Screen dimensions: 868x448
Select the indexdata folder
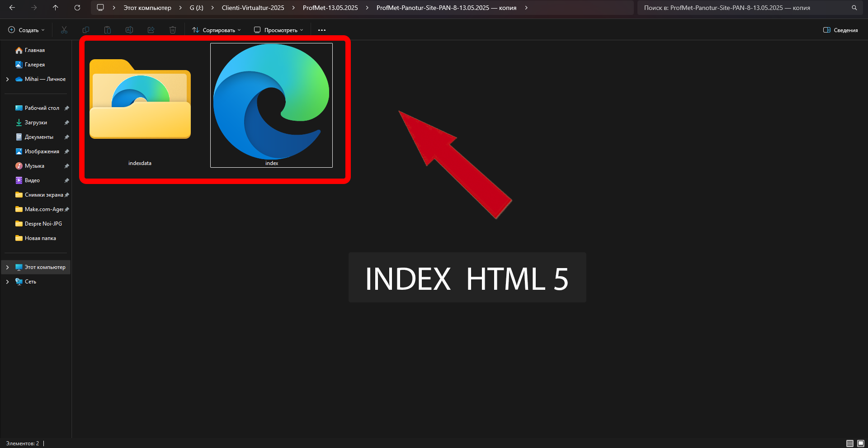pyautogui.click(x=140, y=106)
